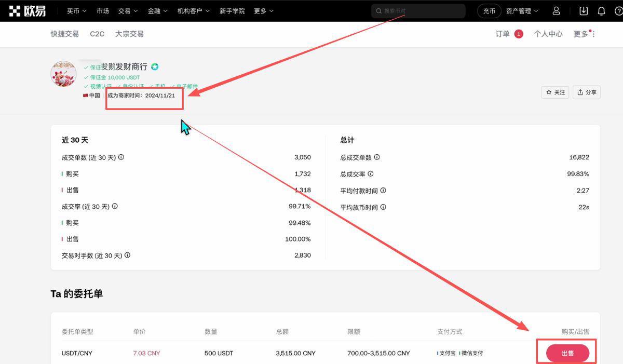This screenshot has width=623, height=364.
Task: Switch to the C2C tab
Action: pyautogui.click(x=97, y=33)
